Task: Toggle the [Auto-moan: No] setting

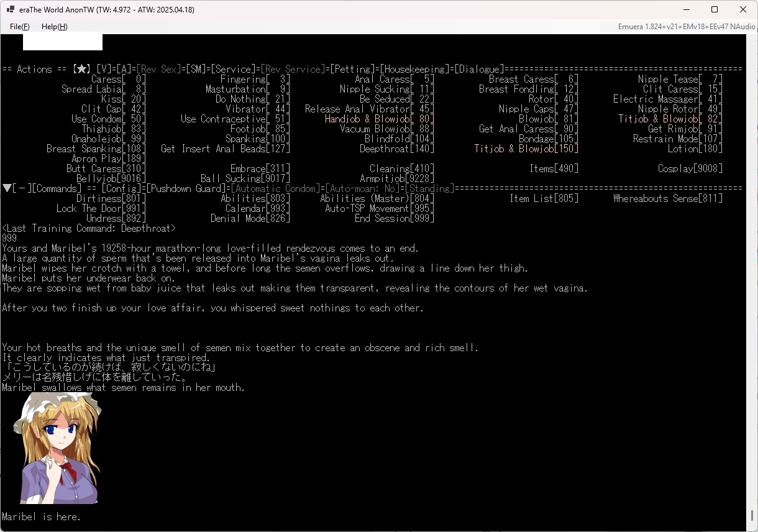Action: pos(362,188)
